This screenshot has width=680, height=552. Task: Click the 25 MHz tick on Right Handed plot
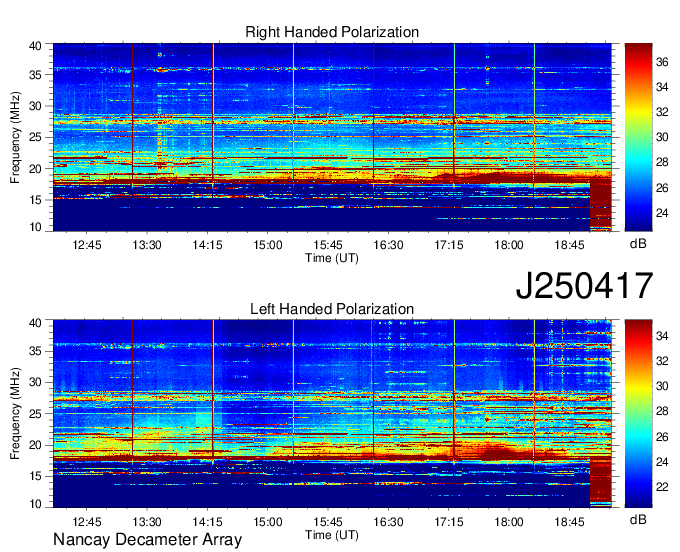(x=35, y=137)
